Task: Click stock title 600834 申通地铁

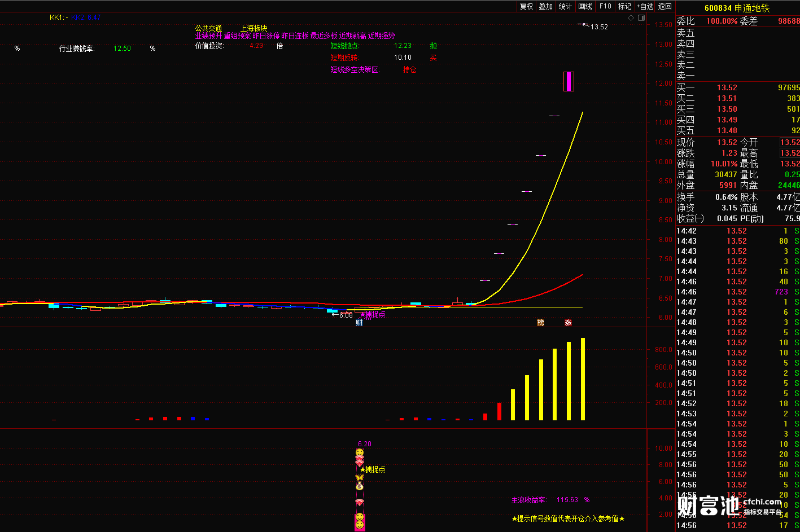Action: (737, 8)
